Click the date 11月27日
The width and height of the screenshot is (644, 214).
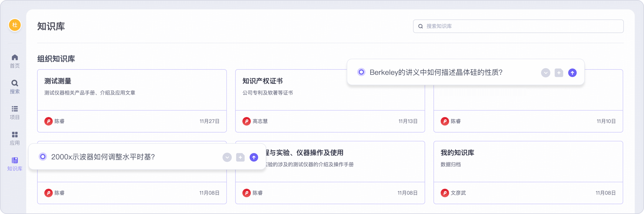pos(209,121)
